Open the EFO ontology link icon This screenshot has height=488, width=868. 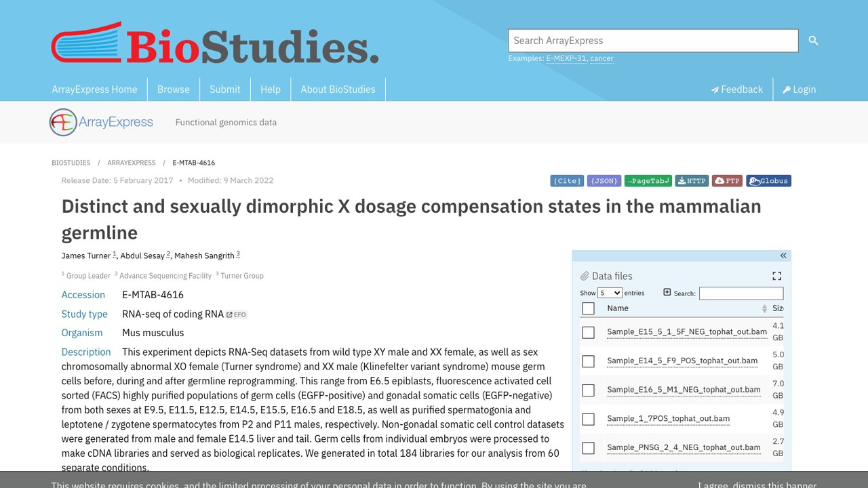click(x=237, y=314)
